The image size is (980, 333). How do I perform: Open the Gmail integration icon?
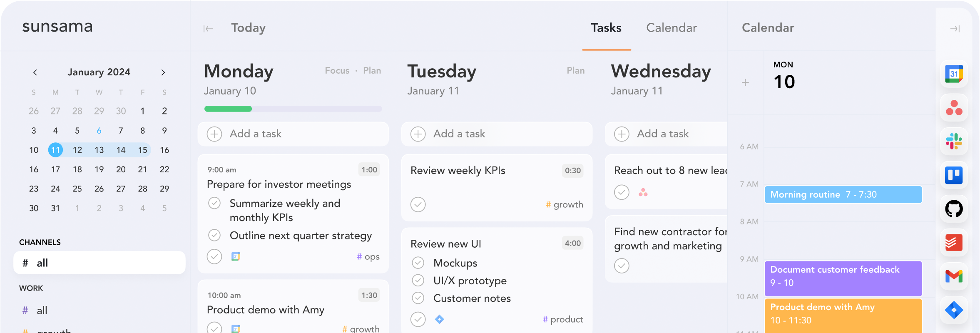[x=954, y=276]
